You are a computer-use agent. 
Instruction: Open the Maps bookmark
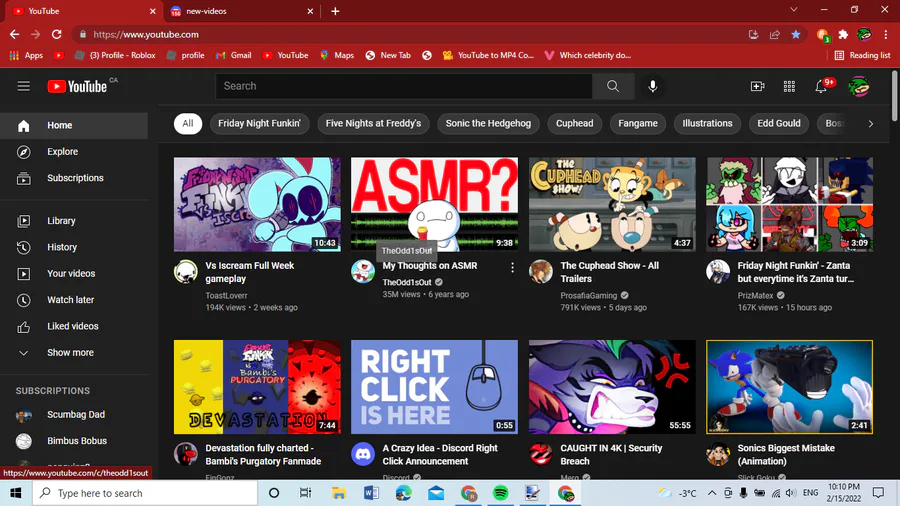click(x=337, y=55)
